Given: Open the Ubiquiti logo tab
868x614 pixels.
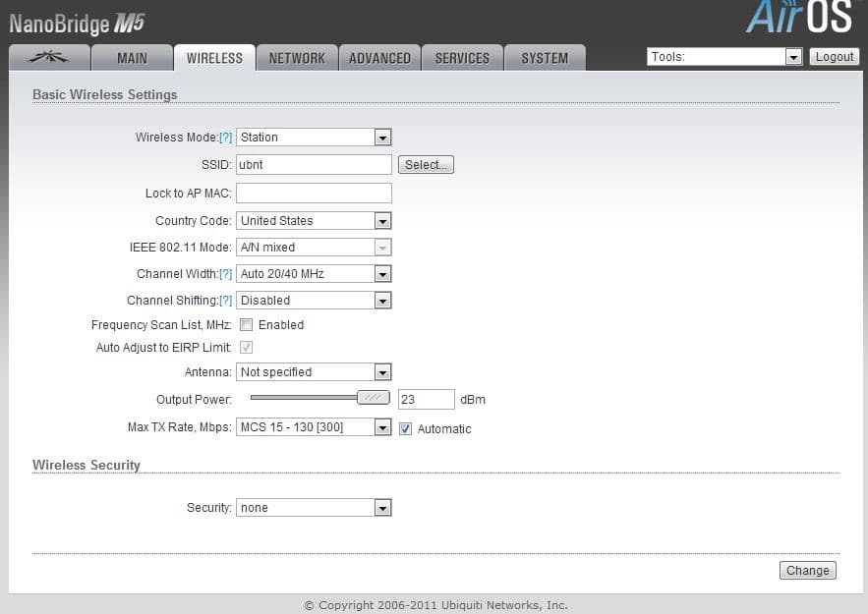Looking at the screenshot, I should pos(48,58).
